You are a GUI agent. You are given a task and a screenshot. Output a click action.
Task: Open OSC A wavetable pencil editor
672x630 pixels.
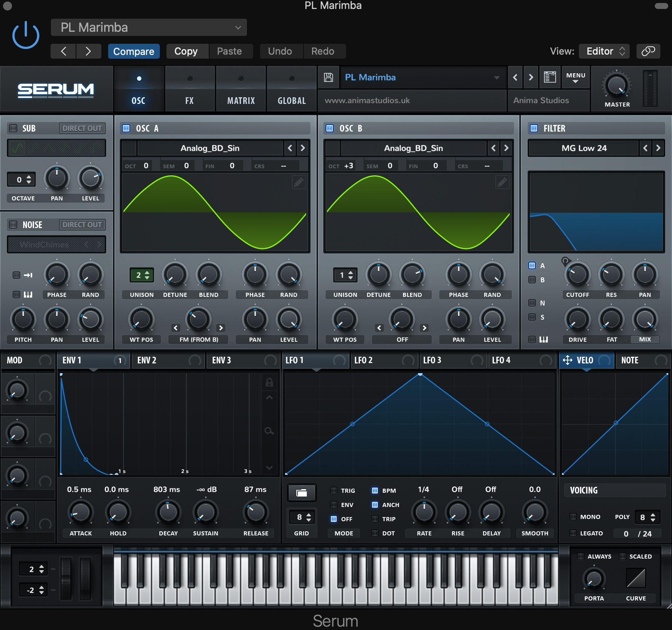pos(299,182)
